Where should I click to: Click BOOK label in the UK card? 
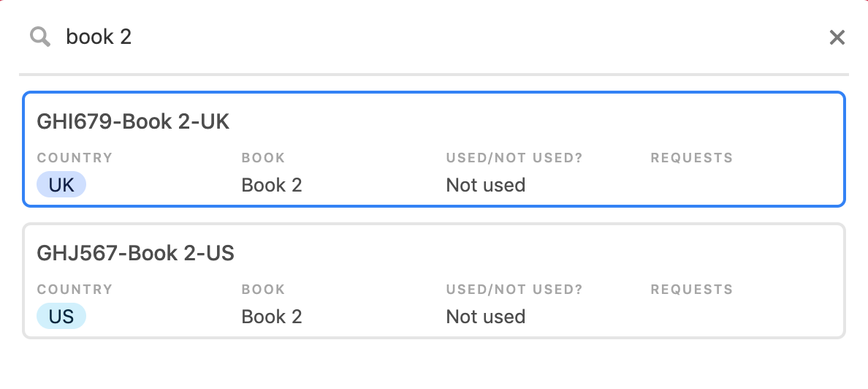264,158
